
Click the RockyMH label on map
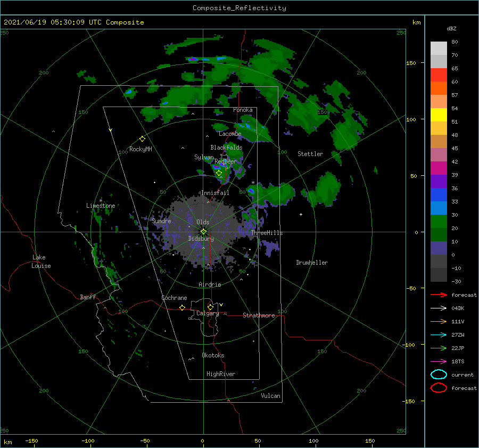click(141, 149)
